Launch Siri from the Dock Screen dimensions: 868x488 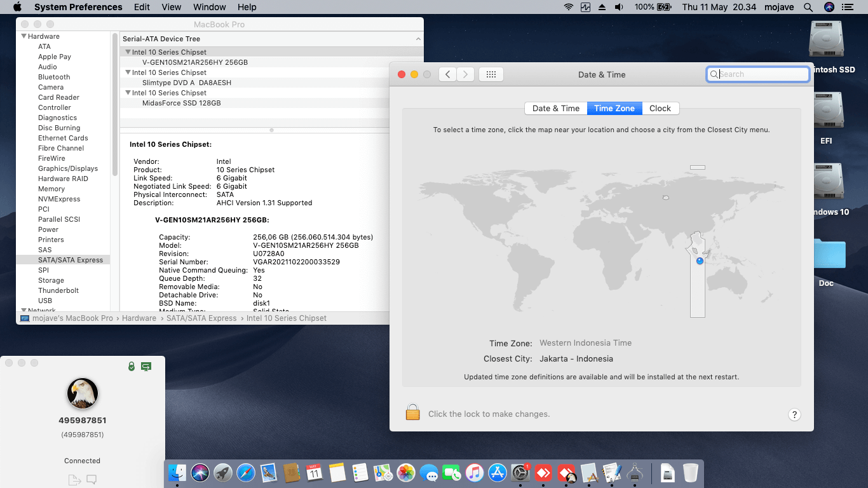tap(200, 473)
